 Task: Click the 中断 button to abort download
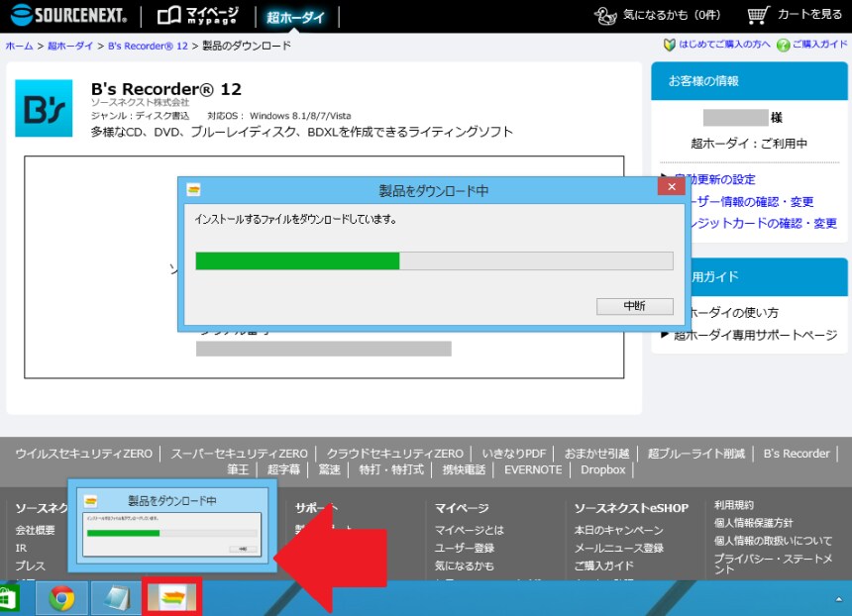tap(635, 306)
